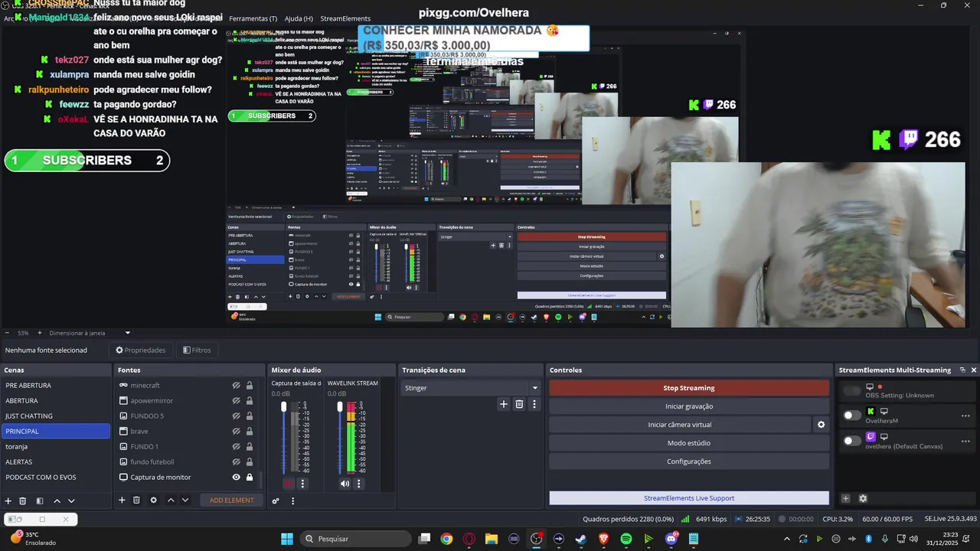The image size is (980, 551).
Task: Delete the selected scene with trash icon
Action: click(23, 500)
